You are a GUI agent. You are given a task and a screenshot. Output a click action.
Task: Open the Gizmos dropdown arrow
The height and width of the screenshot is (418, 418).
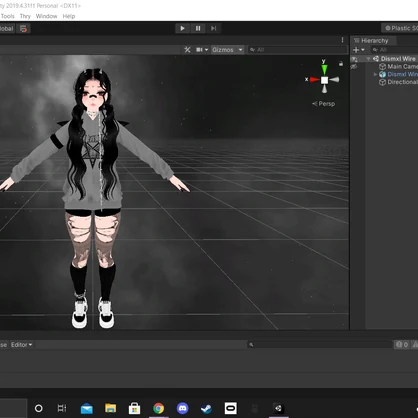pos(240,50)
